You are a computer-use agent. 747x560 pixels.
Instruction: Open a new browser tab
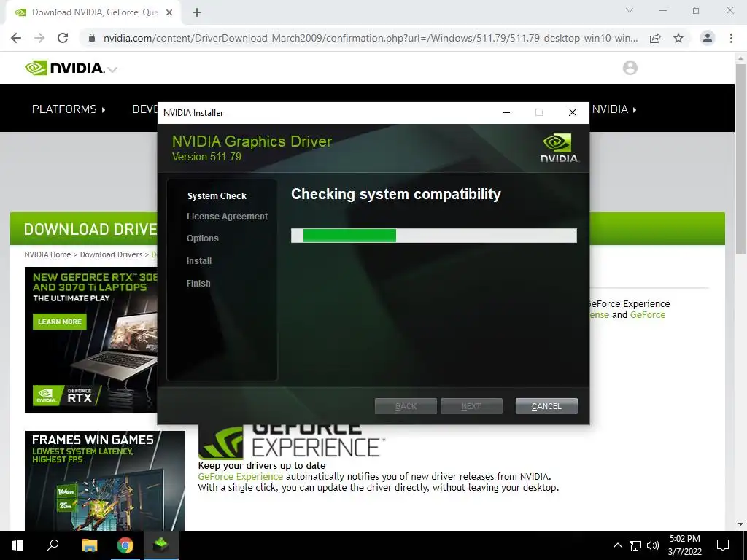coord(197,12)
